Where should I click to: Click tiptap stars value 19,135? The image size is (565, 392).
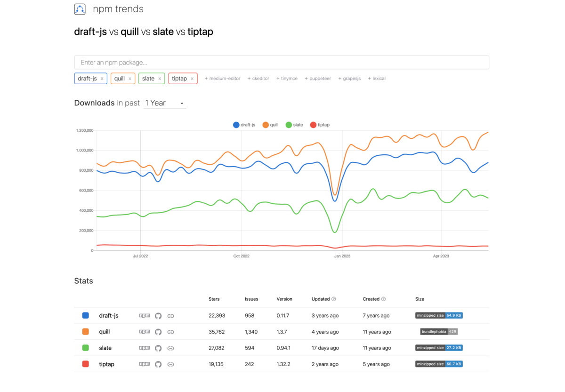point(217,364)
